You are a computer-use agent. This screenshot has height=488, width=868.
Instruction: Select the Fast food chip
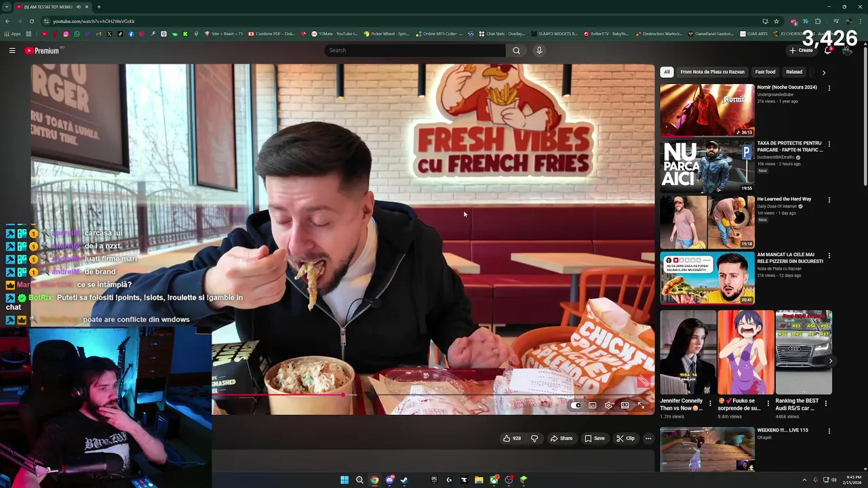(765, 72)
